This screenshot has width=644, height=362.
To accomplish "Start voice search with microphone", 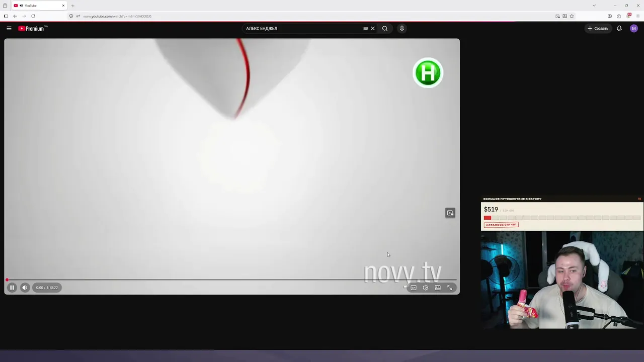I will pos(401,29).
